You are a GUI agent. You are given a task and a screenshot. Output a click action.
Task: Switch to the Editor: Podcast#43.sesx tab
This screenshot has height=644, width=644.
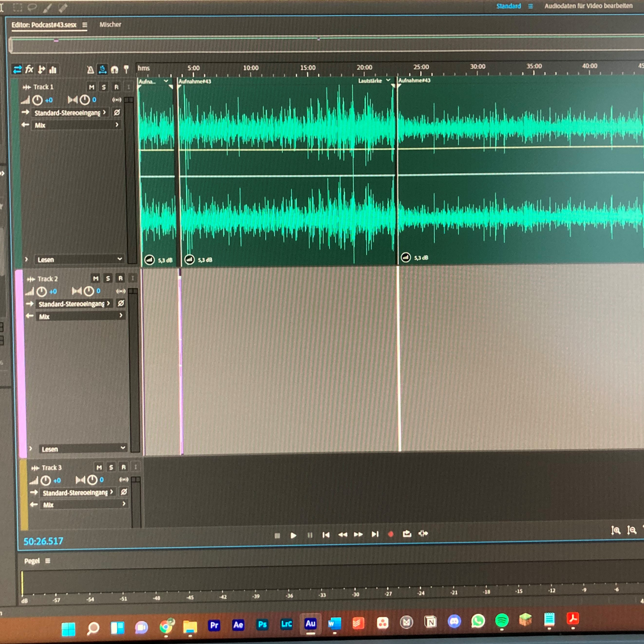click(x=44, y=25)
